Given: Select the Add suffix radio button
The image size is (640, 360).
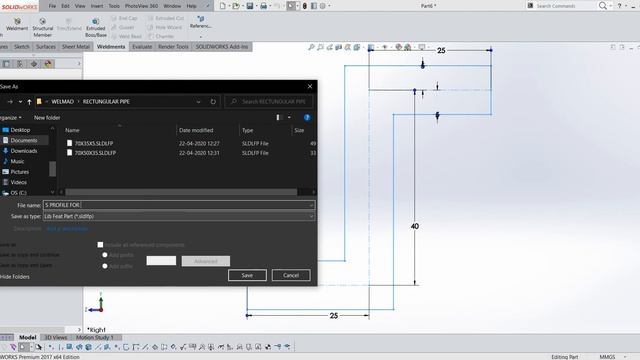Looking at the screenshot, I should [105, 266].
